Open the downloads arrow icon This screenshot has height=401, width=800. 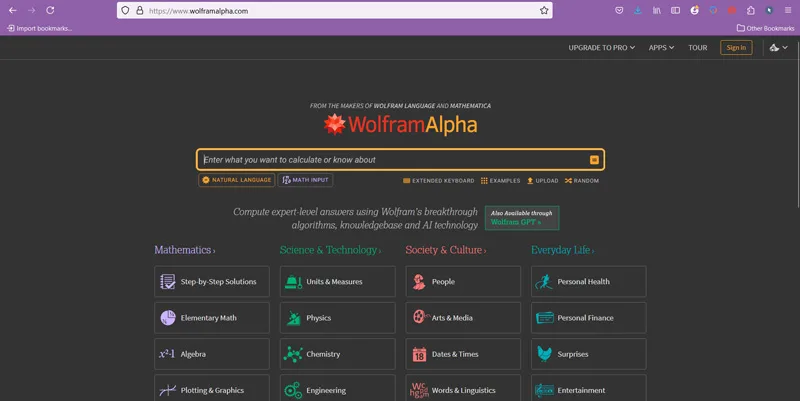click(x=638, y=10)
